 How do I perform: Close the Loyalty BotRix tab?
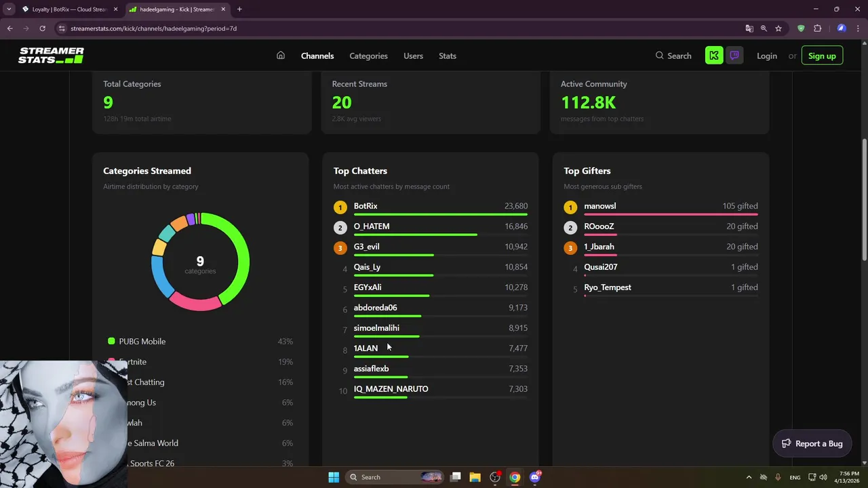click(115, 9)
